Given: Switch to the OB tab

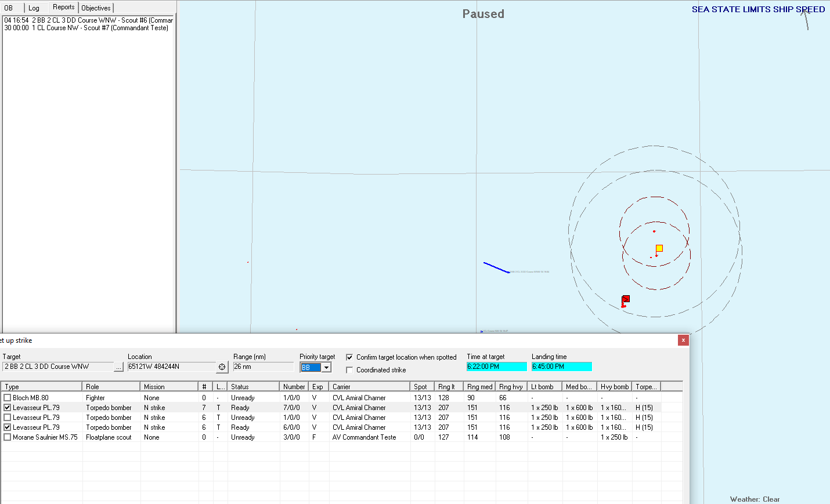Looking at the screenshot, I should (x=9, y=8).
